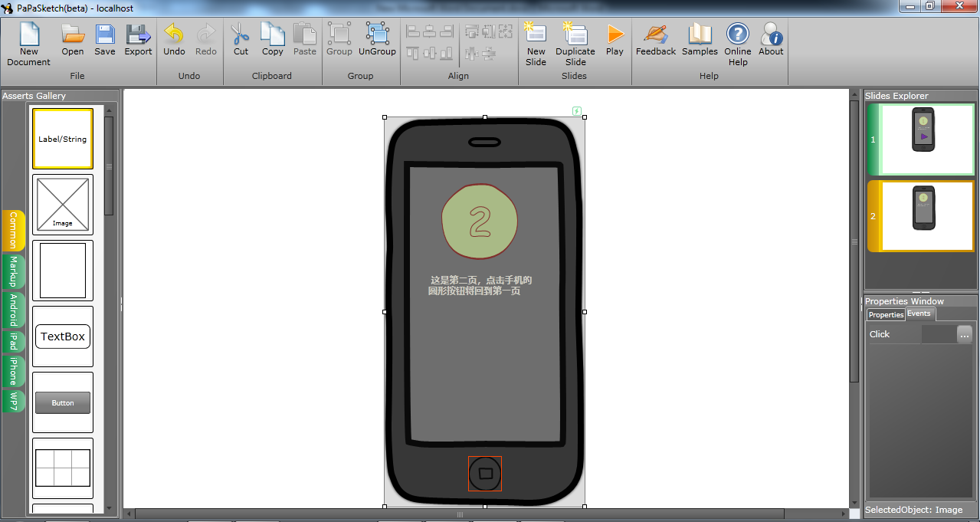Click canvas horizontal scrollbar right arrow
The image size is (980, 522).
(843, 514)
